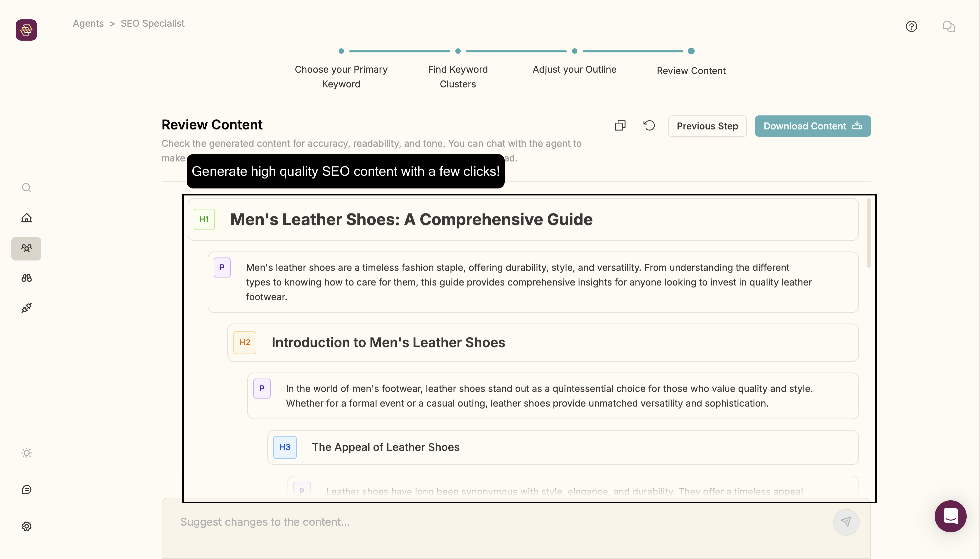Select the agents people icon in sidebar
The image size is (980, 559).
pos(26,248)
